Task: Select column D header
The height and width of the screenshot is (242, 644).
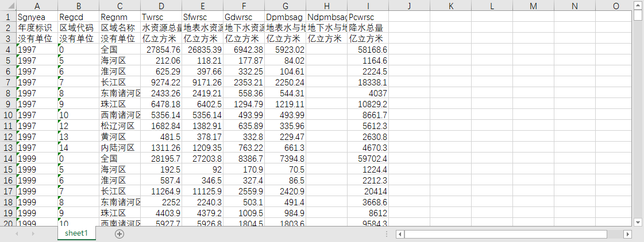Action: point(161,6)
